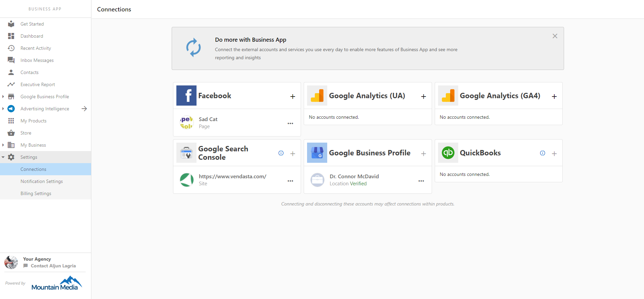Click the Your Agency avatar image
Viewport: 644px width, 299px height.
(11, 262)
